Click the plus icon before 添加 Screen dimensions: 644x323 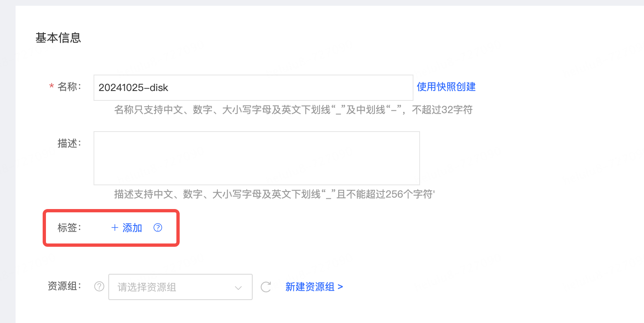pos(115,227)
